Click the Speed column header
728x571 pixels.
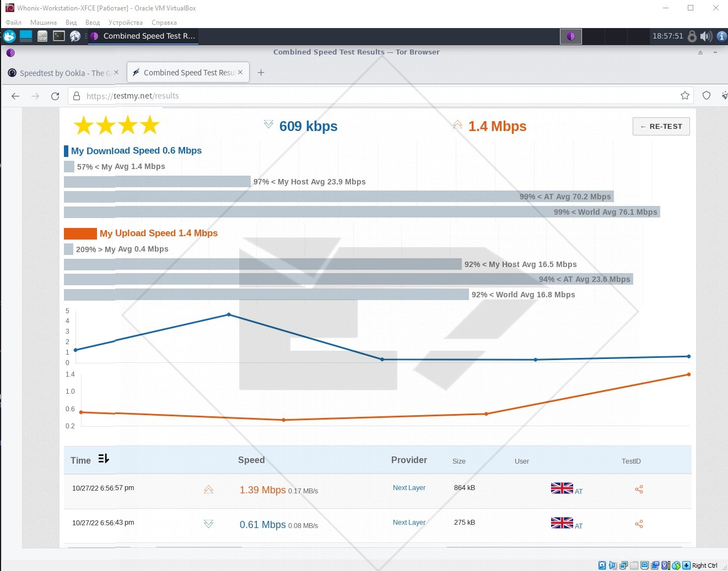(x=251, y=460)
